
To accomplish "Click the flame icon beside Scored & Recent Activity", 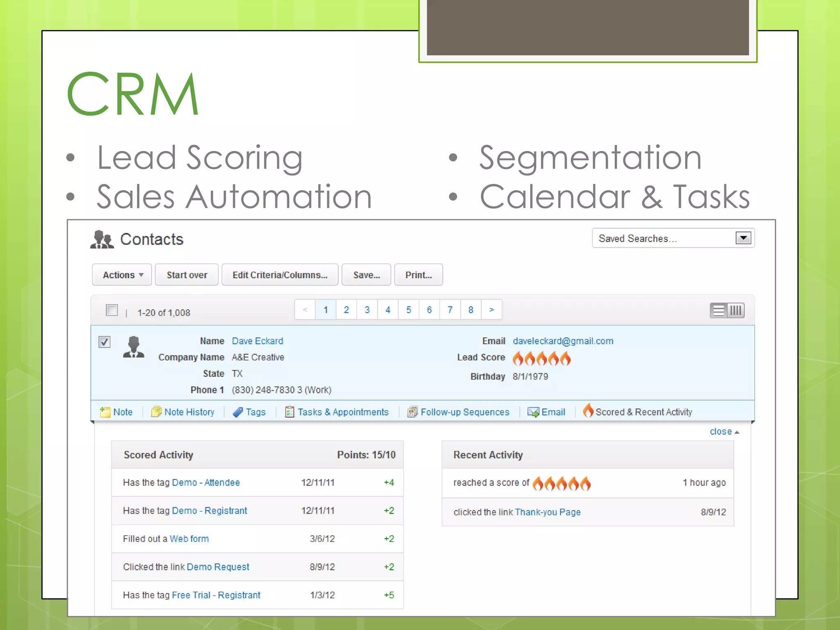I will click(x=588, y=410).
